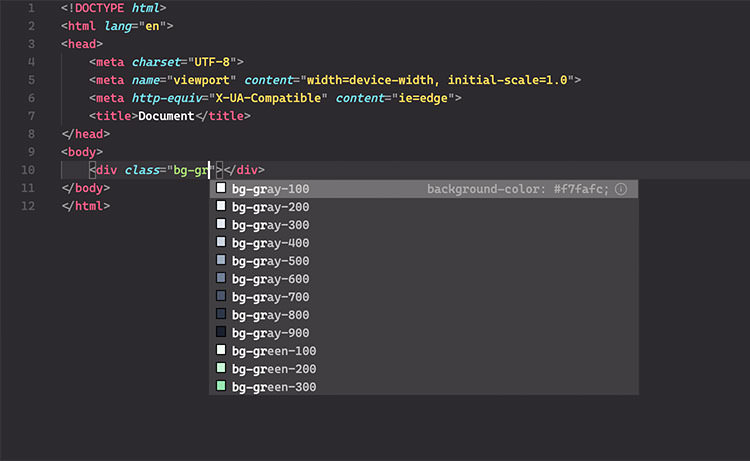Click the closing html tag

tap(86, 206)
